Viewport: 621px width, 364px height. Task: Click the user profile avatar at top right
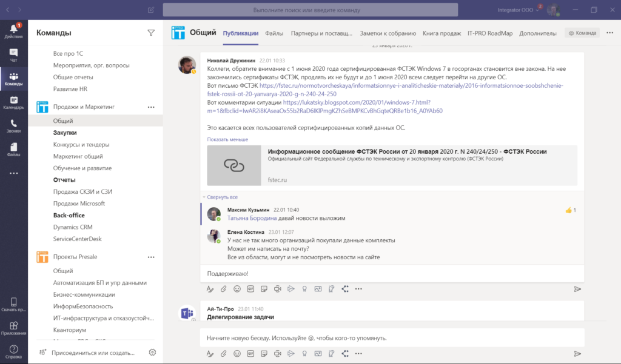click(553, 10)
